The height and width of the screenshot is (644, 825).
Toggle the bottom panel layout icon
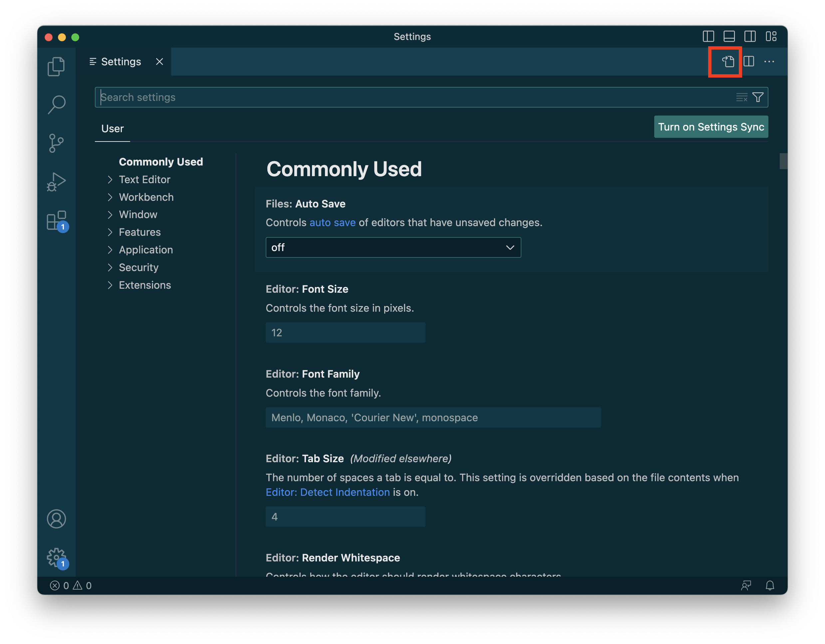click(729, 37)
